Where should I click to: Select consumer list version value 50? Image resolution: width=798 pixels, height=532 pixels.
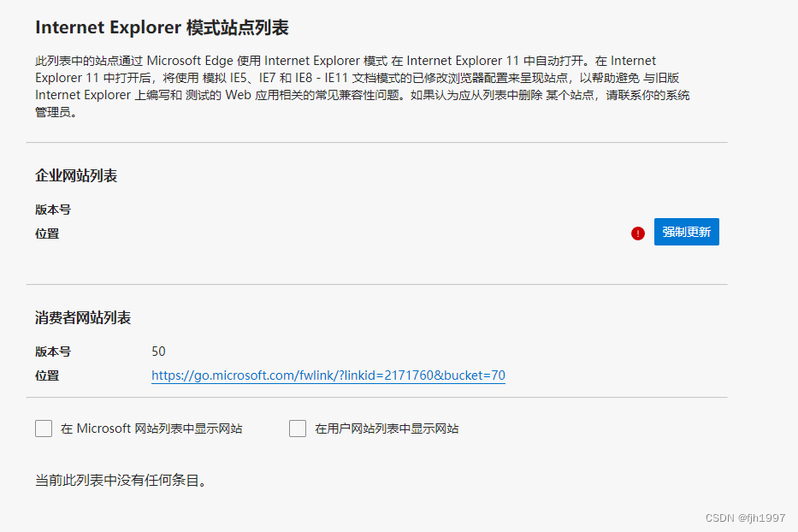[158, 352]
